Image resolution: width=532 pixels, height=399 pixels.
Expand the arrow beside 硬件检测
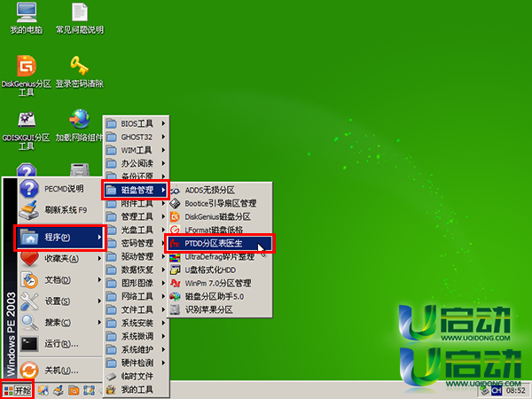tap(163, 363)
